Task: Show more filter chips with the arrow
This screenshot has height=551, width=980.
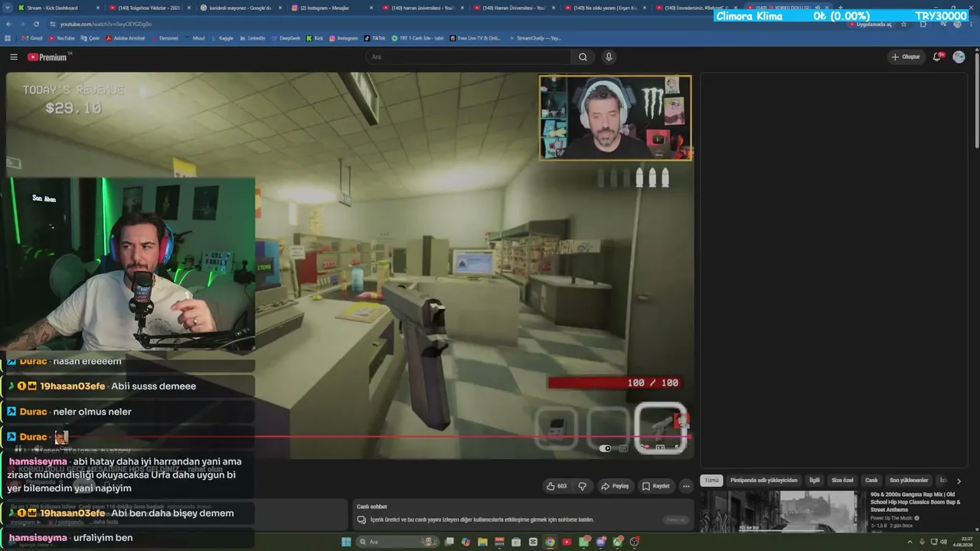Action: pos(959,481)
